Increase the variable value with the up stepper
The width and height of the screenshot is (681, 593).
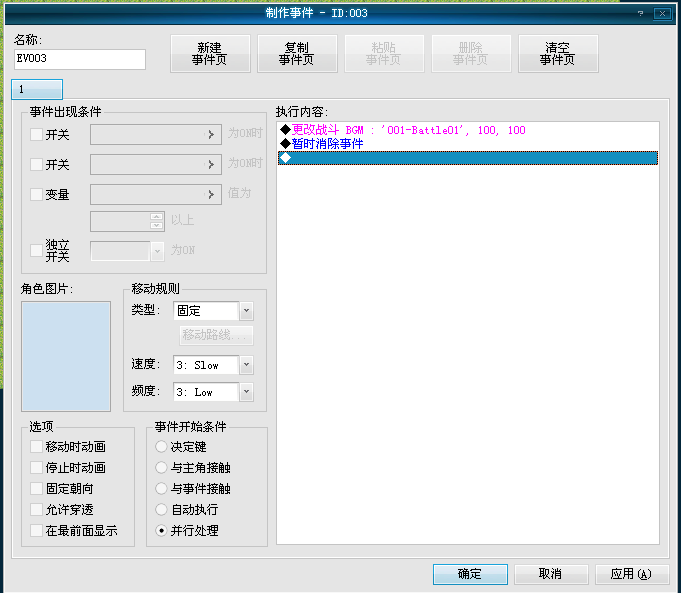(156, 216)
